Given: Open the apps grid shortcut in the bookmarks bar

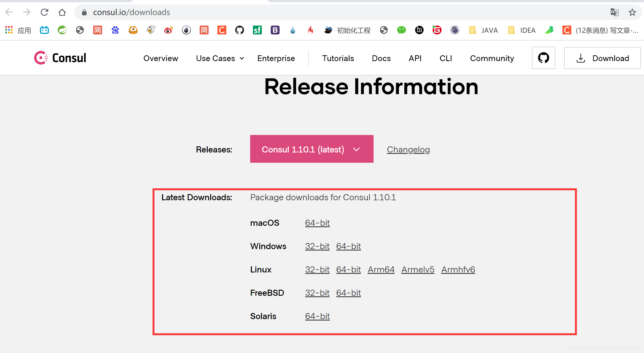Looking at the screenshot, I should (9, 30).
